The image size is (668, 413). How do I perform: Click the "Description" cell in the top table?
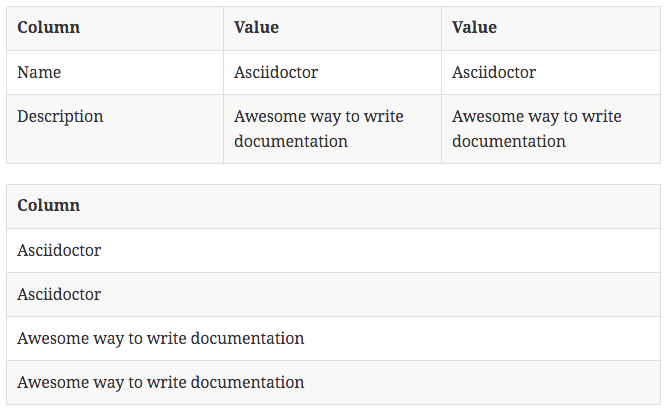coord(60,116)
